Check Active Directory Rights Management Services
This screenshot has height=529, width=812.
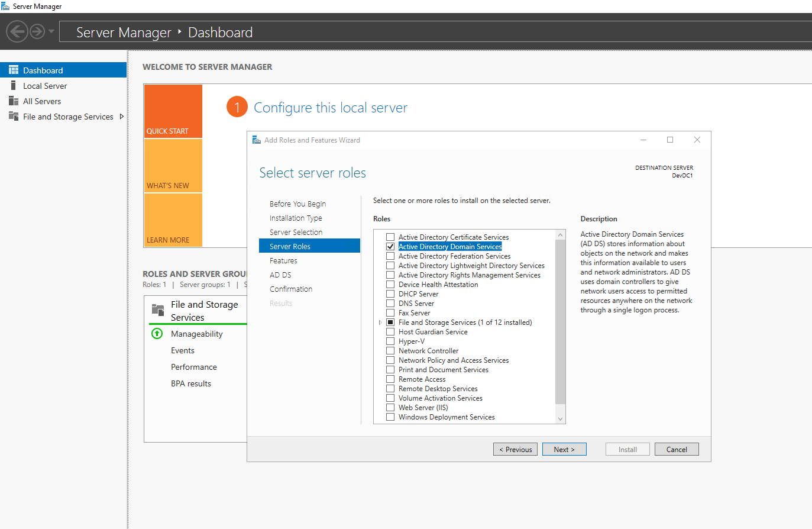pyautogui.click(x=390, y=275)
